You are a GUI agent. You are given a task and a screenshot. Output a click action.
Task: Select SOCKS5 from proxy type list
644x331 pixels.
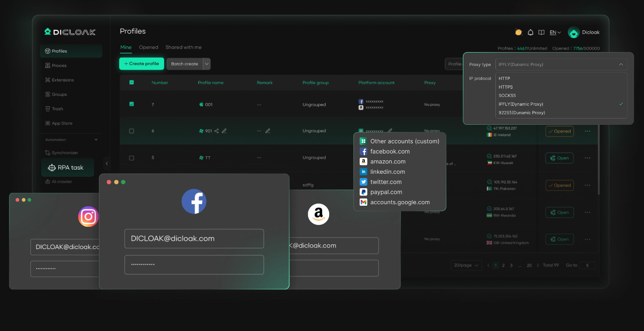tap(507, 95)
